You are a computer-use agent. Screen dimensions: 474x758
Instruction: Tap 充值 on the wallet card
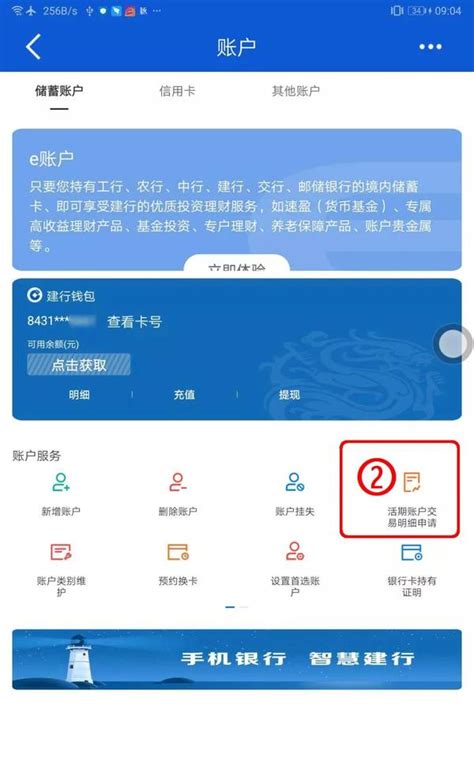pos(184,395)
